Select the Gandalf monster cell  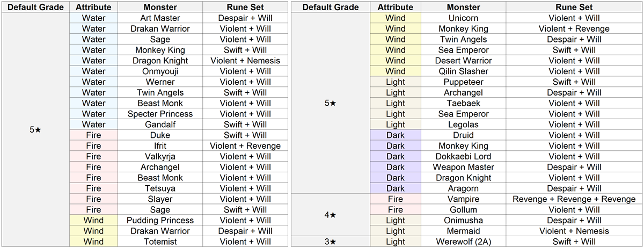coord(160,125)
